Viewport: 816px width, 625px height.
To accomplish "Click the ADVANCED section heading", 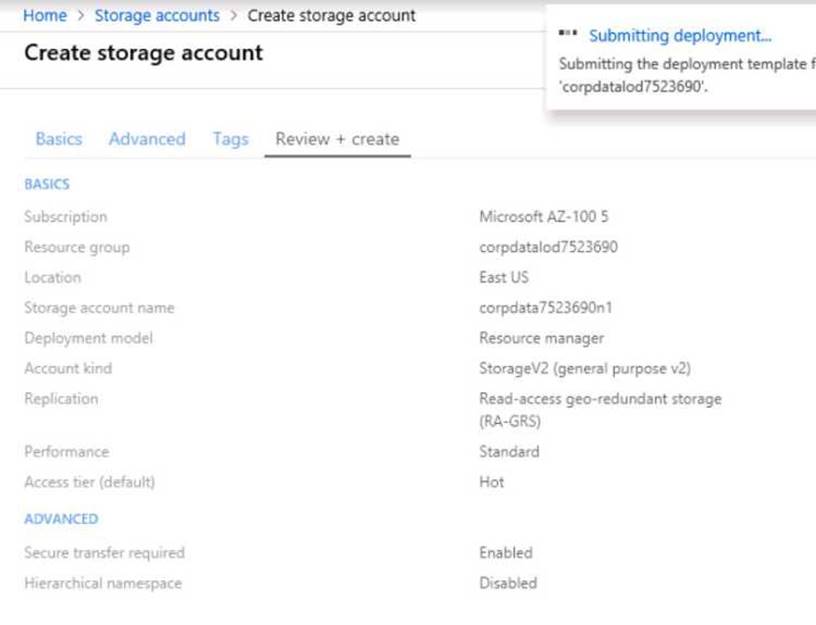I will click(x=61, y=519).
